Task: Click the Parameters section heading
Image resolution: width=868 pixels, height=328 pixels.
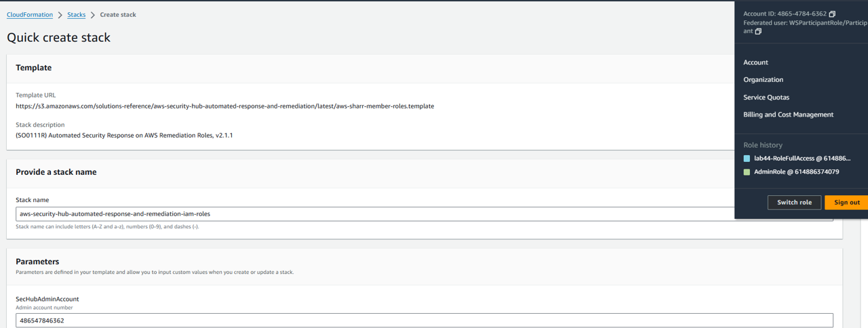Action: pyautogui.click(x=37, y=262)
